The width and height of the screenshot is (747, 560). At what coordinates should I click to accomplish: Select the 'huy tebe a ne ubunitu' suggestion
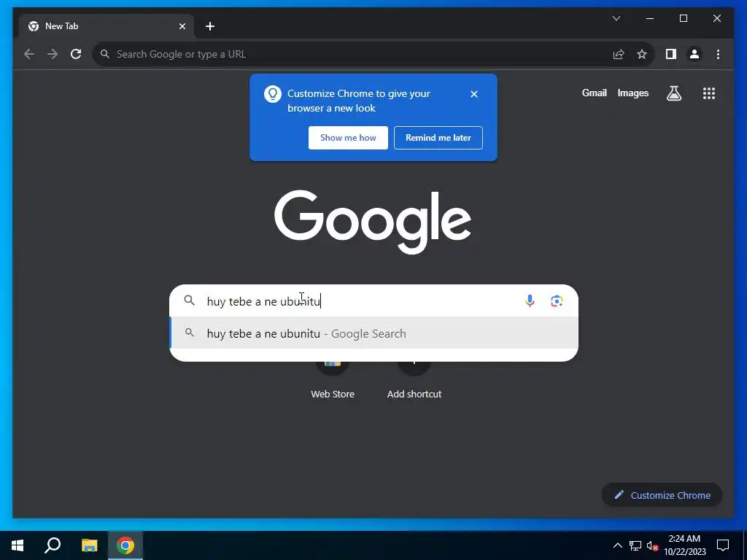click(374, 333)
